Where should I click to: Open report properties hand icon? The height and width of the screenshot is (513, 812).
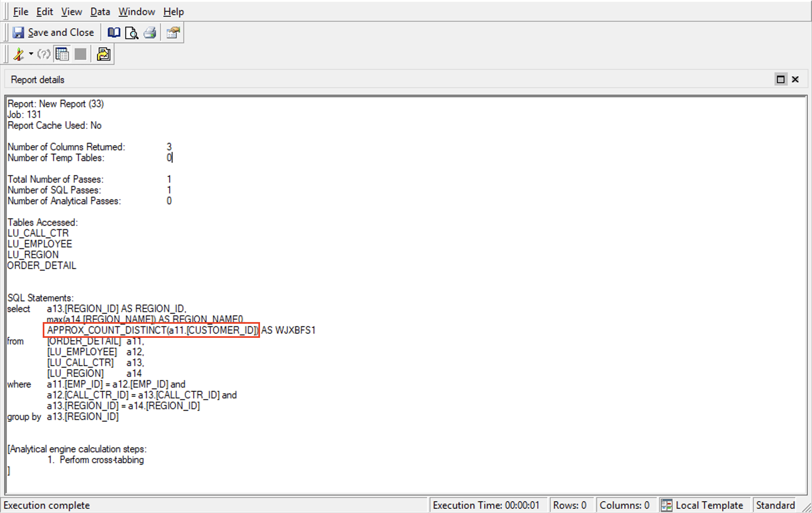[x=173, y=32]
